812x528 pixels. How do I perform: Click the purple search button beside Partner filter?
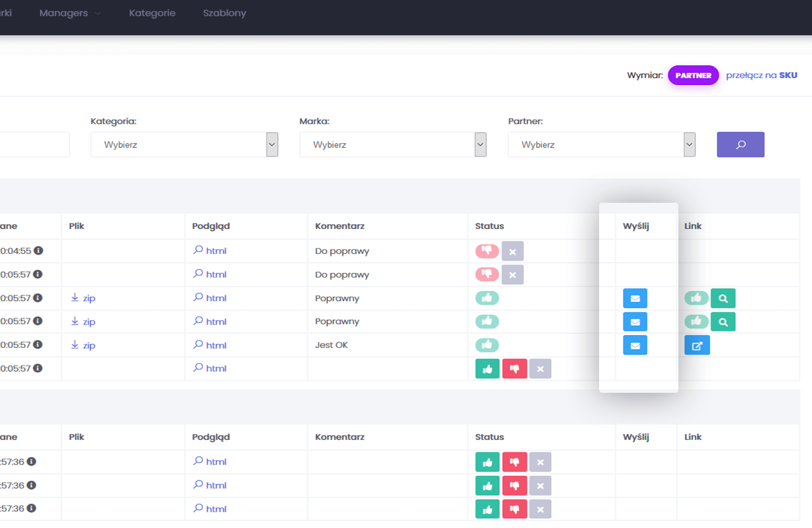(740, 145)
